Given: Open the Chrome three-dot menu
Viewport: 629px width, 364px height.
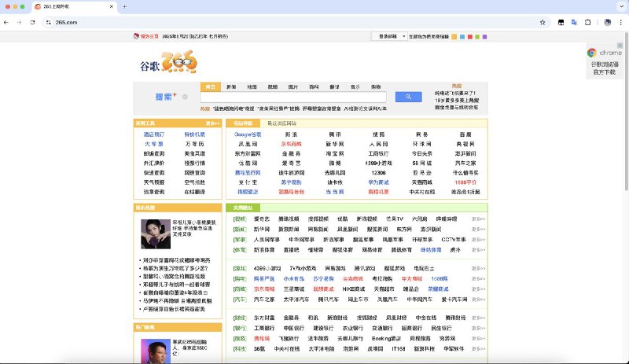Looking at the screenshot, I should (620, 22).
